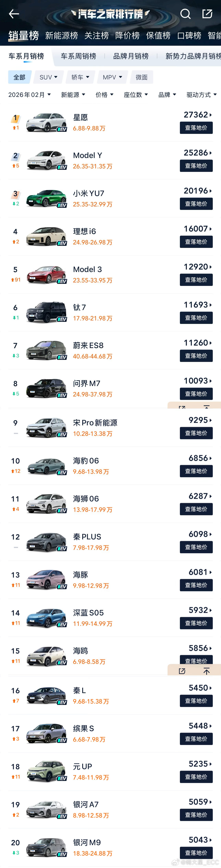221x868 pixels.
Task: Enable the MPV filter
Action: (x=112, y=77)
